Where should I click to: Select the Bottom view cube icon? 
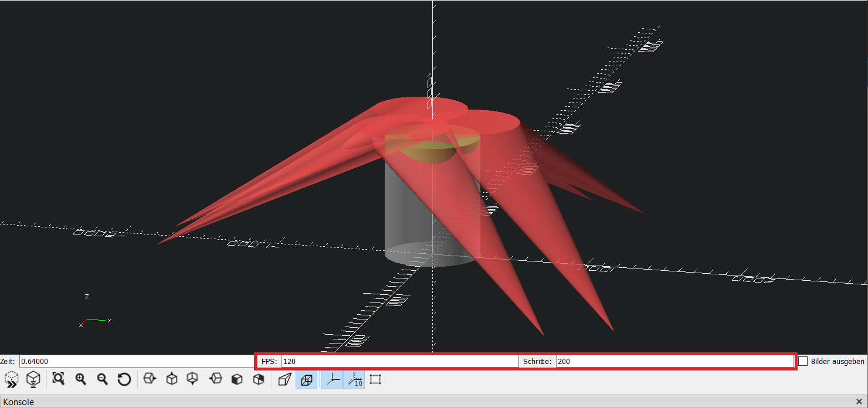(194, 379)
